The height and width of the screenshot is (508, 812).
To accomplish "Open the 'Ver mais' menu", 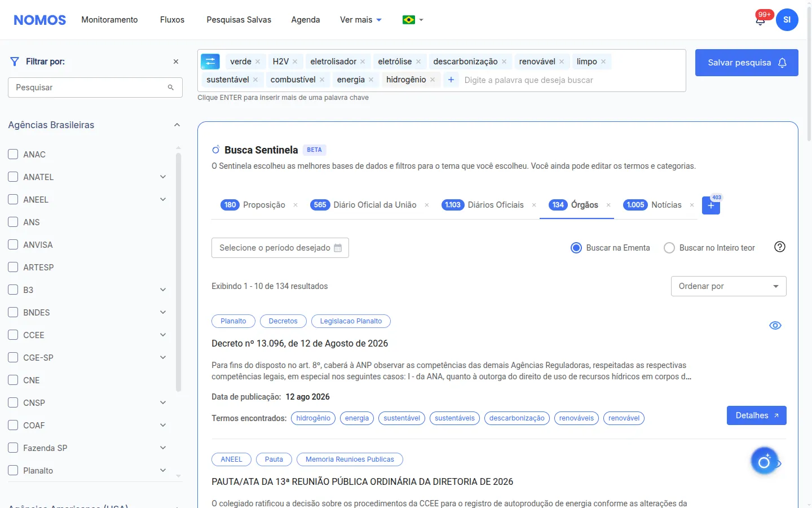I will coord(361,20).
